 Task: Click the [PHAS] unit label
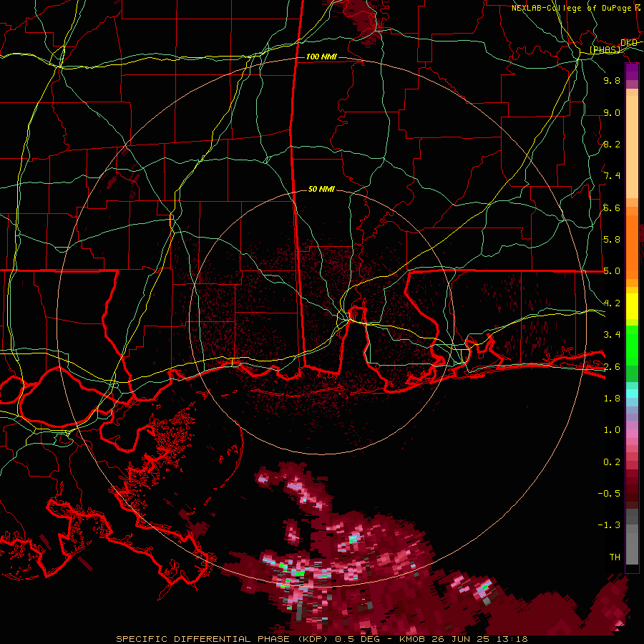605,49
